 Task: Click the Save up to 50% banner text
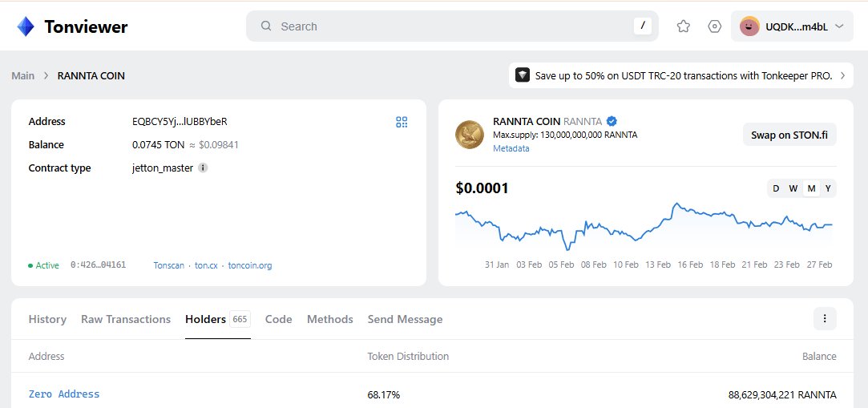[684, 76]
